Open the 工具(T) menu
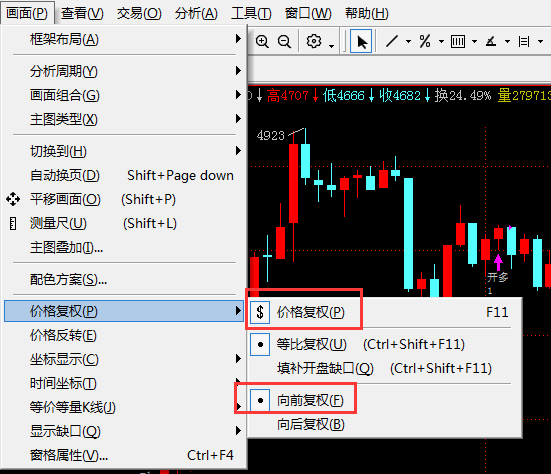This screenshot has width=551, height=474. pyautogui.click(x=251, y=13)
